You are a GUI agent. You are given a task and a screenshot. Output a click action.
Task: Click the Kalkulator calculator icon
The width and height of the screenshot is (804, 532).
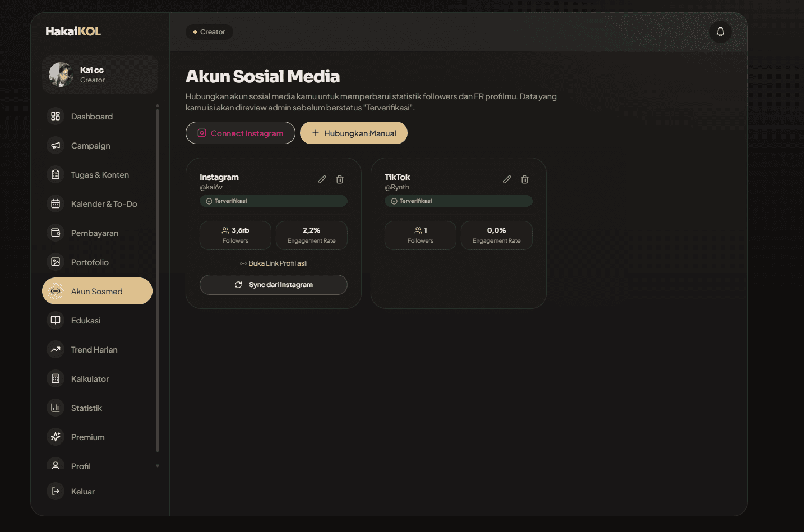pos(56,378)
